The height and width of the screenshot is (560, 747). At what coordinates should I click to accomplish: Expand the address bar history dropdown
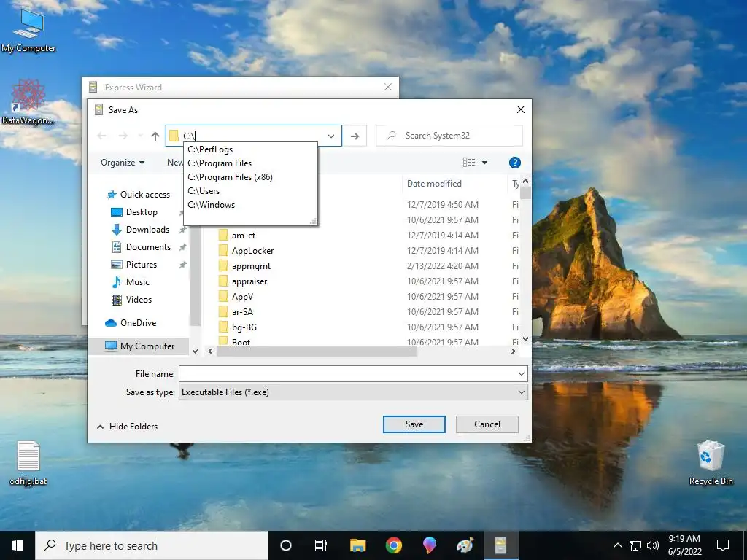(330, 136)
